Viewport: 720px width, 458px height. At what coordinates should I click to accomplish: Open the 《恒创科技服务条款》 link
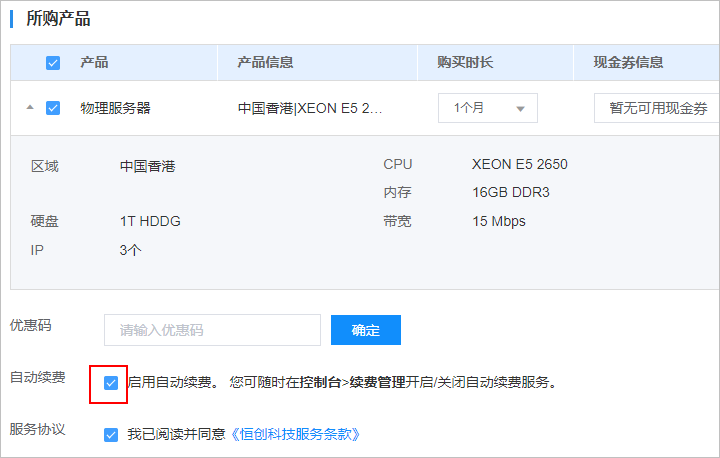coord(295,434)
